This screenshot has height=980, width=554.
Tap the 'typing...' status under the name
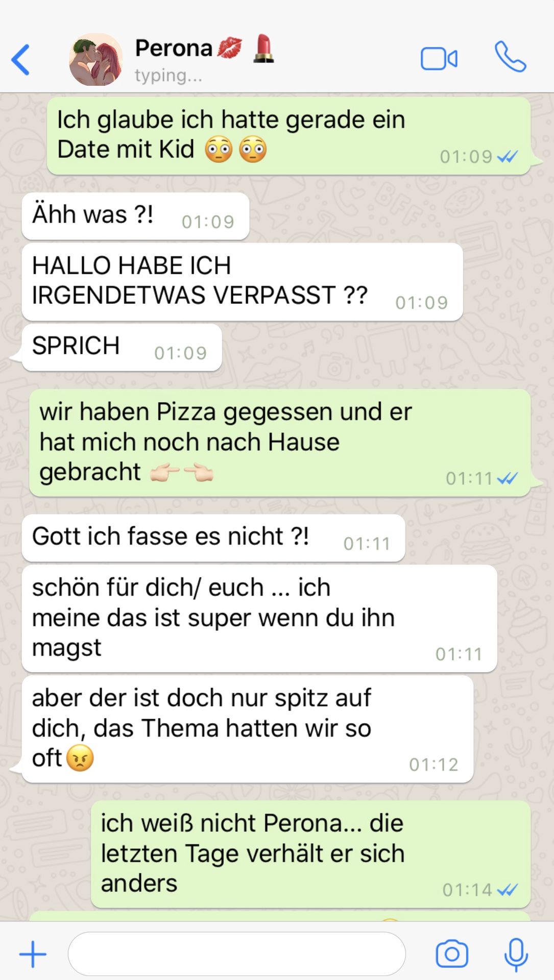click(x=168, y=76)
